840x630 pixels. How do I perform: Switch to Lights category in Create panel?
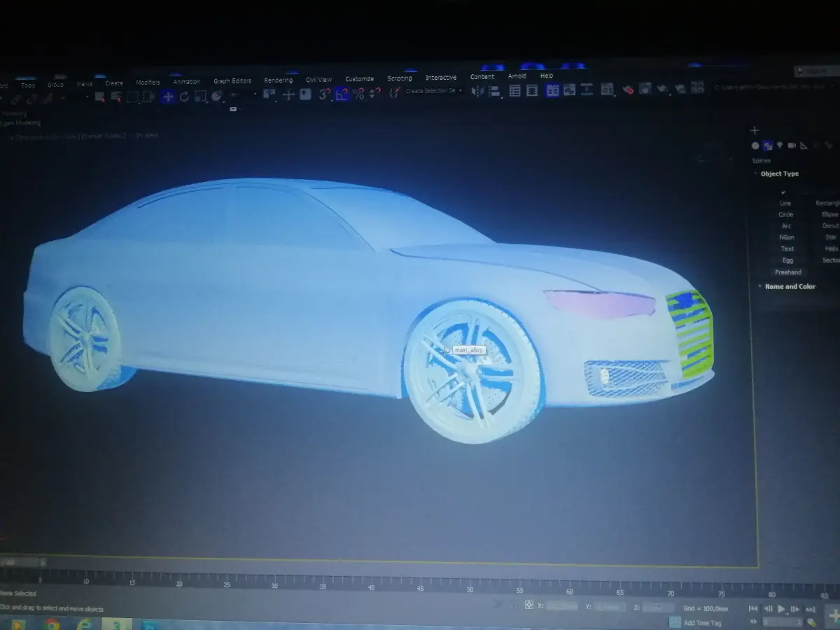pyautogui.click(x=779, y=146)
